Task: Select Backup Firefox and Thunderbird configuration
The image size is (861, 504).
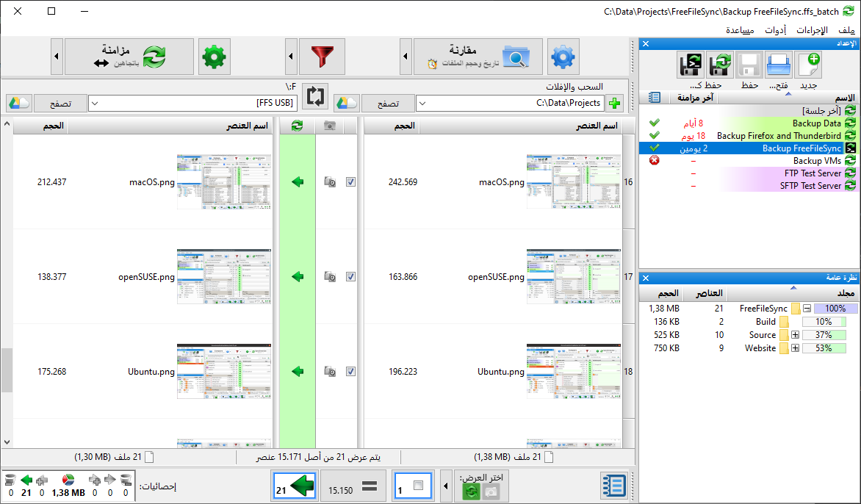Action: 749,136
